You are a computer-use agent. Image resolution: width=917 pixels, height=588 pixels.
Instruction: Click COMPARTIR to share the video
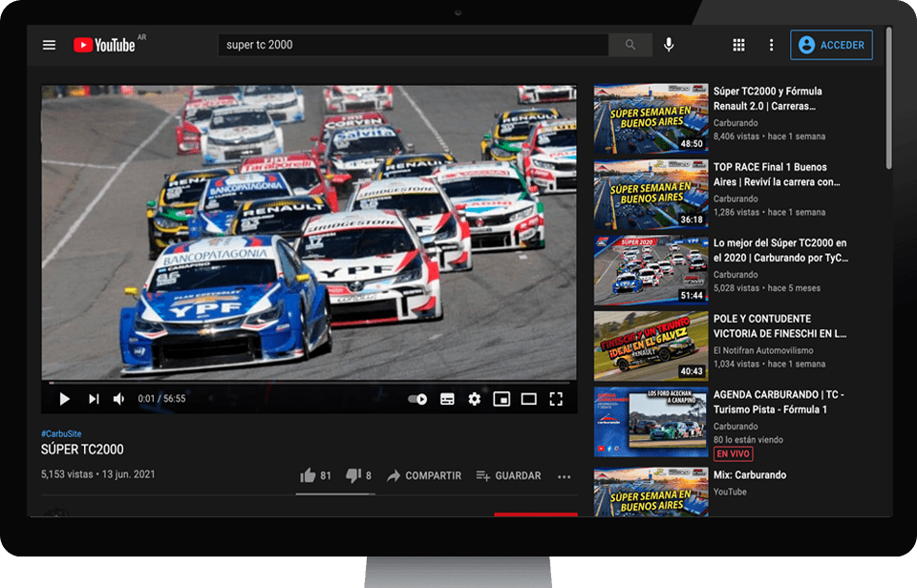[x=424, y=475]
